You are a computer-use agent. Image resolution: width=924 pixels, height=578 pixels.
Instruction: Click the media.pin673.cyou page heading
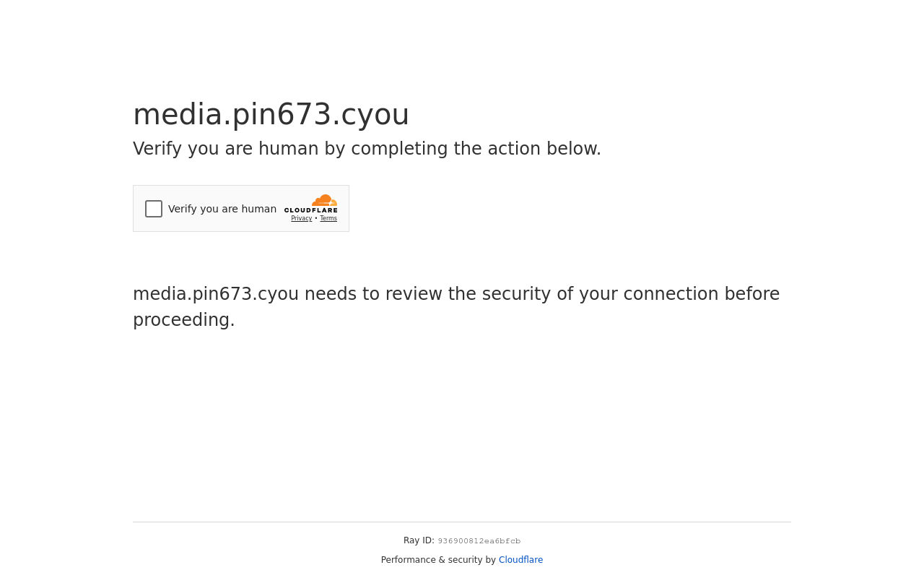coord(271,114)
